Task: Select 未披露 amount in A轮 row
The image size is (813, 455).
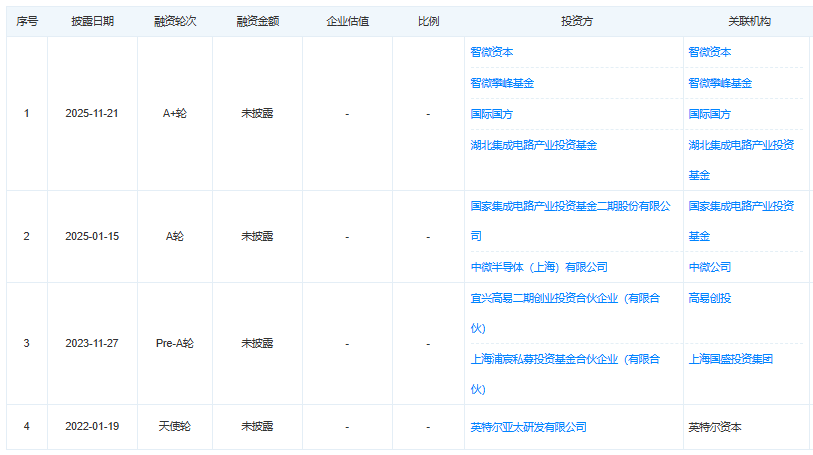Action: (257, 236)
